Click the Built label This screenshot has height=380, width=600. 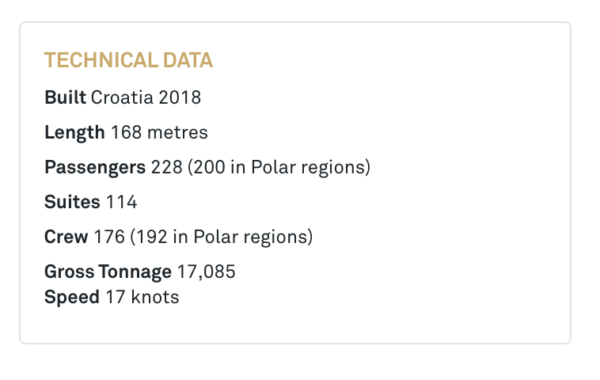tap(65, 97)
